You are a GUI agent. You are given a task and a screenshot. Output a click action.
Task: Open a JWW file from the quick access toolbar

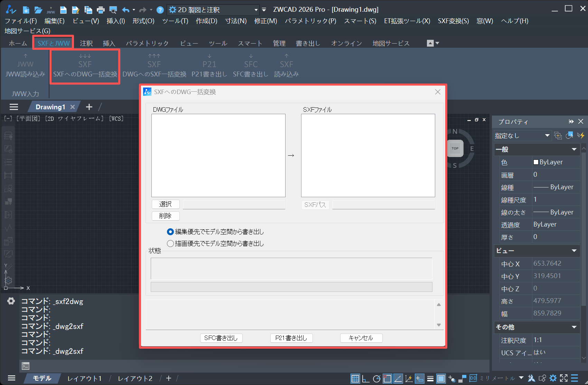coord(51,10)
